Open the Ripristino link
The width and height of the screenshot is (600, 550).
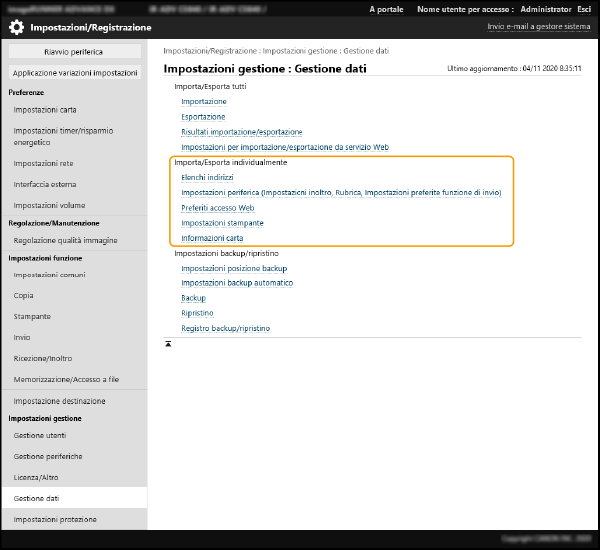coord(197,313)
